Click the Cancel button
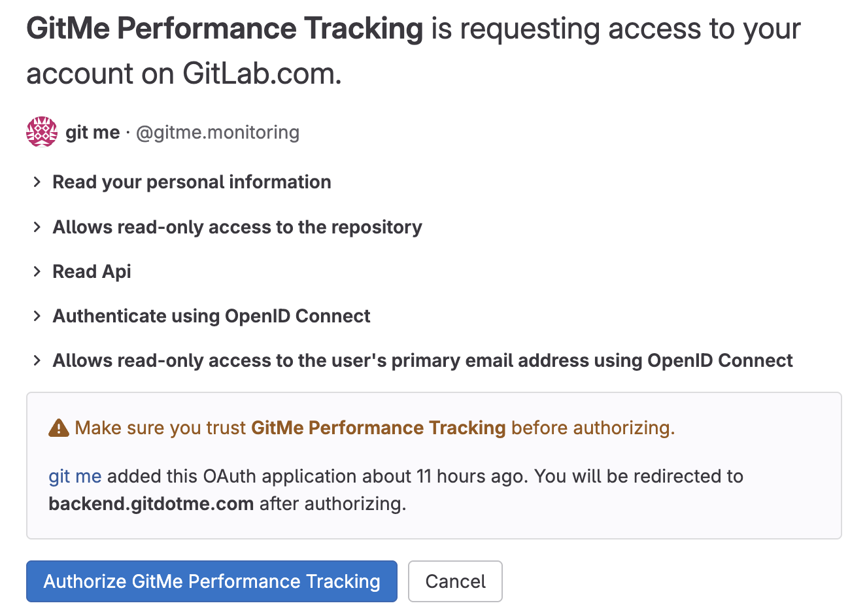The width and height of the screenshot is (867, 616). coord(455,581)
